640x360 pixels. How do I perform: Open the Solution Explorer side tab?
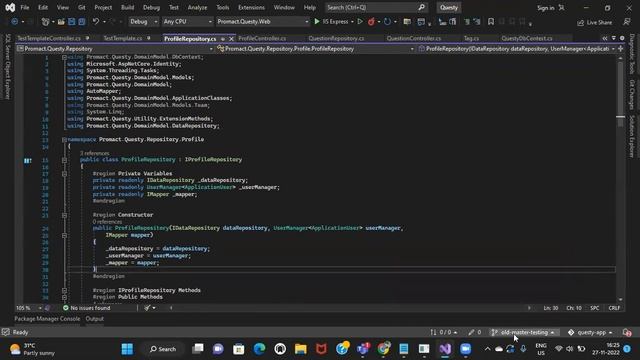(632, 137)
